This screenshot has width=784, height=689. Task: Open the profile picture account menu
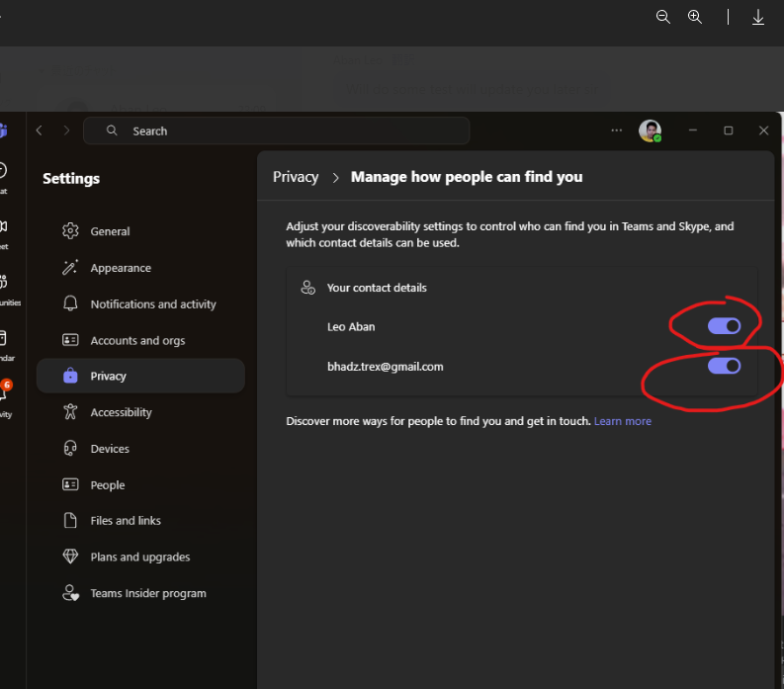(650, 131)
